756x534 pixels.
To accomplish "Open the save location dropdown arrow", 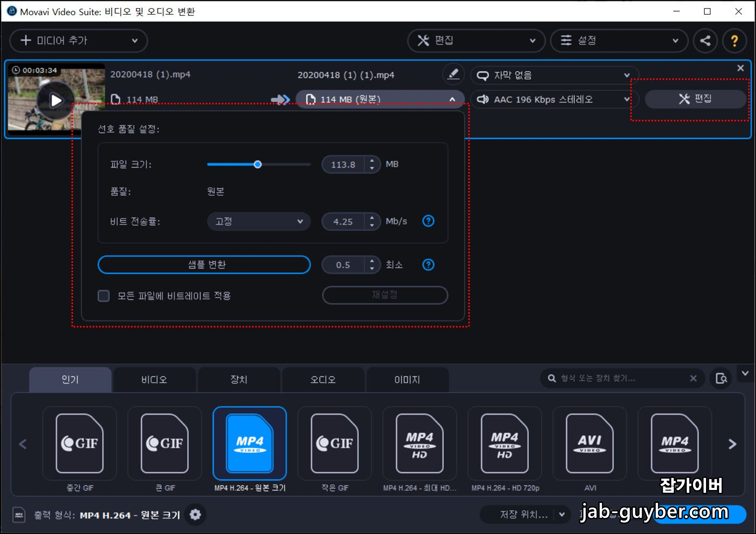I will click(562, 515).
